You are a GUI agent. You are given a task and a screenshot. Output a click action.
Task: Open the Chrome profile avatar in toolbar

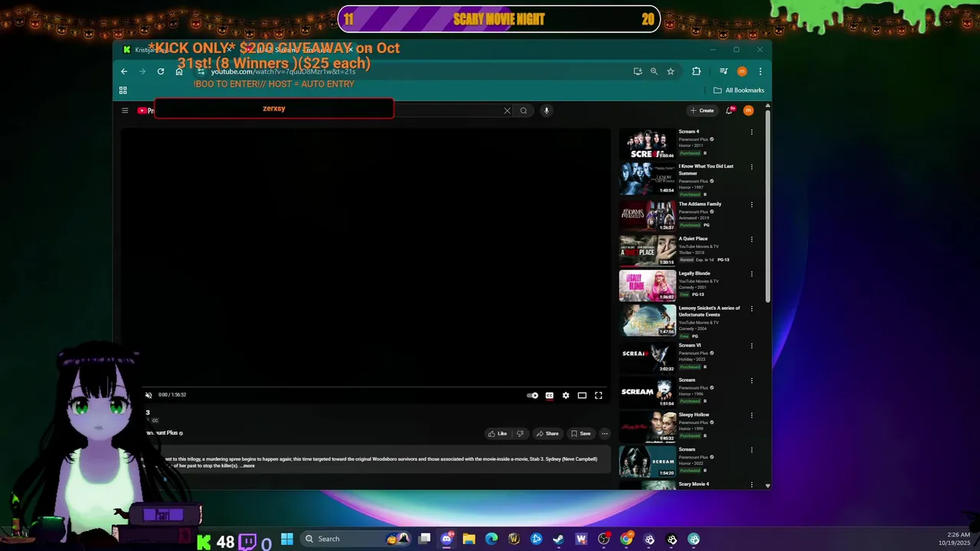pos(742,71)
